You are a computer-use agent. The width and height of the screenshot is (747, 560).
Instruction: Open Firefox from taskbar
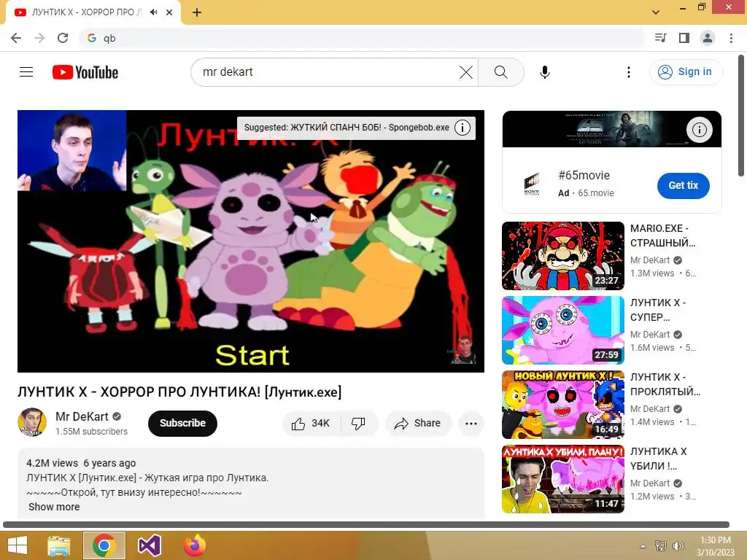click(194, 545)
